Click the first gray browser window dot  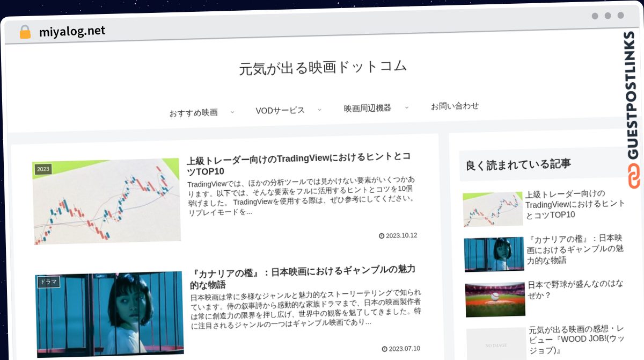tap(595, 16)
